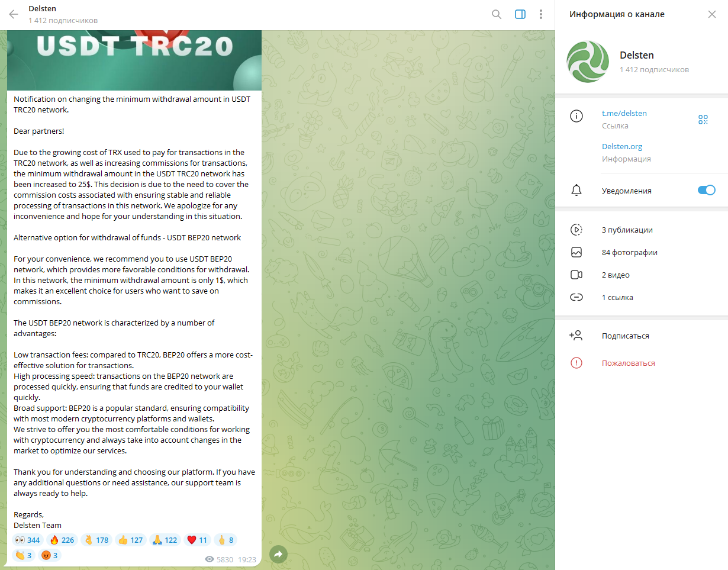Click the middle finger reaction with 8
Viewport: 728px width, 570px height.
point(226,540)
